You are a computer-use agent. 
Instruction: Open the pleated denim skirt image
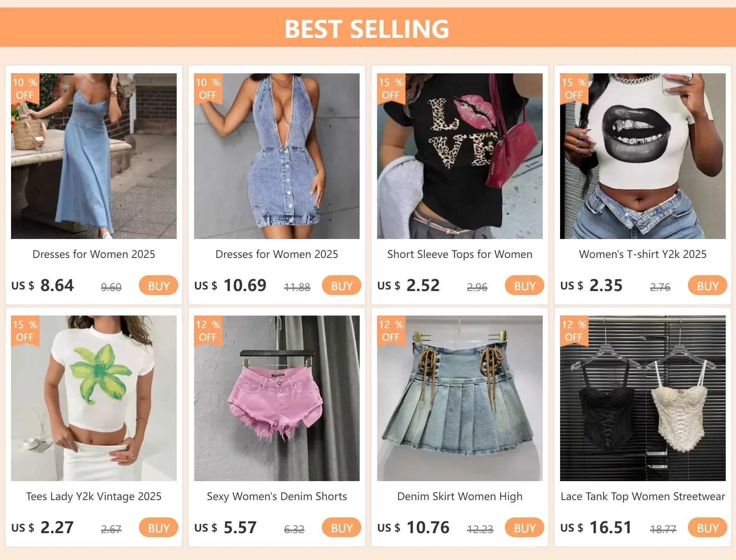click(460, 398)
